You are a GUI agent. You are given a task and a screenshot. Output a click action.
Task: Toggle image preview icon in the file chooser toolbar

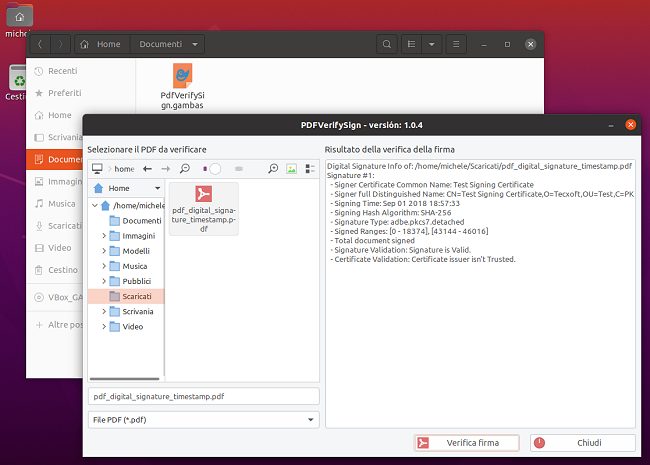point(291,169)
